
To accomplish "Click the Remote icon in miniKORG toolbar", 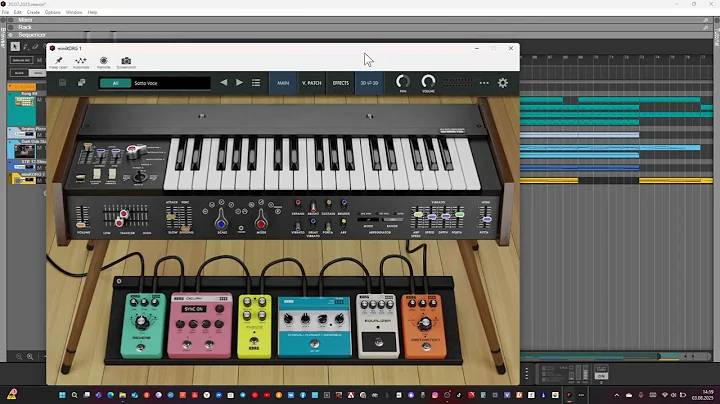I will (104, 61).
